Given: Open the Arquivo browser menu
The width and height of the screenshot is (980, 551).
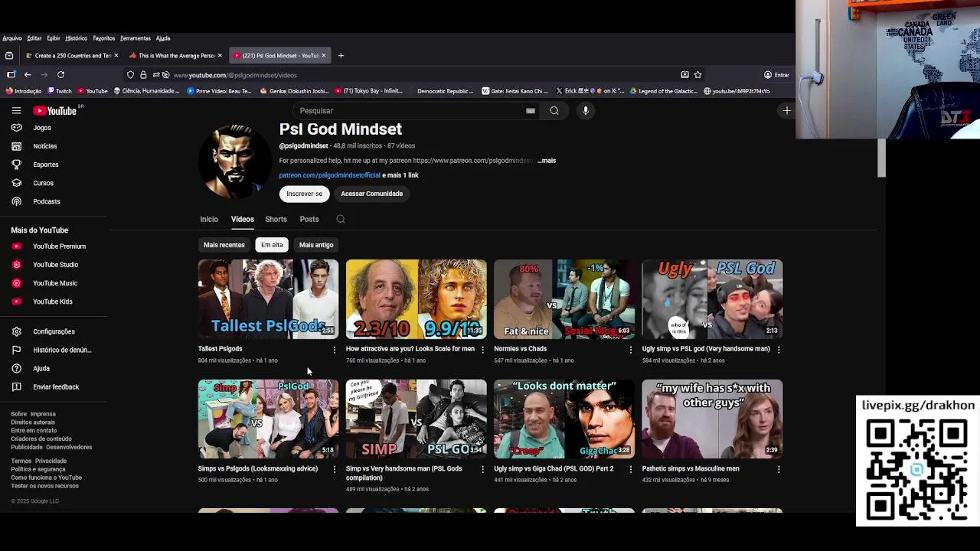Looking at the screenshot, I should (12, 38).
